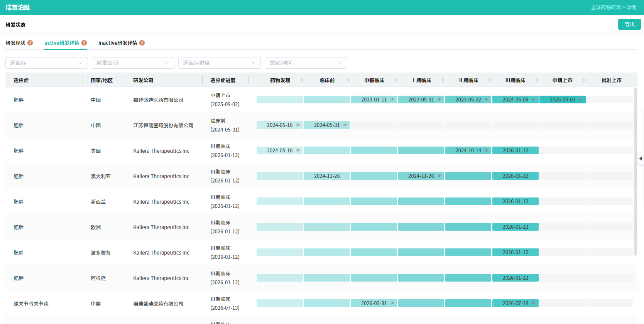Click arrow icon in 澳大利亚 row's I期临床 2024-11-26 cell
Viewport: 644px width, 324px height.
pyautogui.click(x=439, y=176)
